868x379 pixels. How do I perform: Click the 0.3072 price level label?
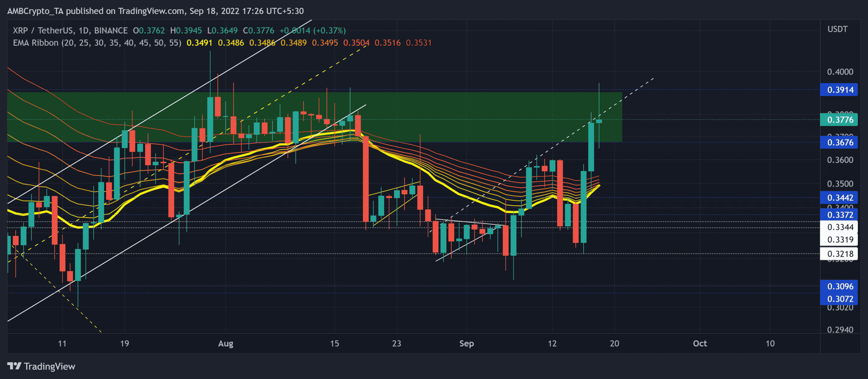tap(839, 299)
